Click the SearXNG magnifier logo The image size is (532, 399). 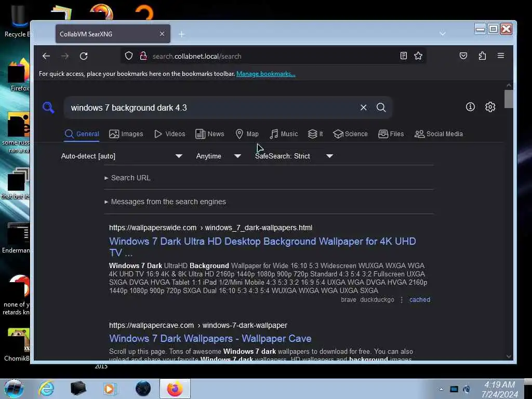[48, 108]
